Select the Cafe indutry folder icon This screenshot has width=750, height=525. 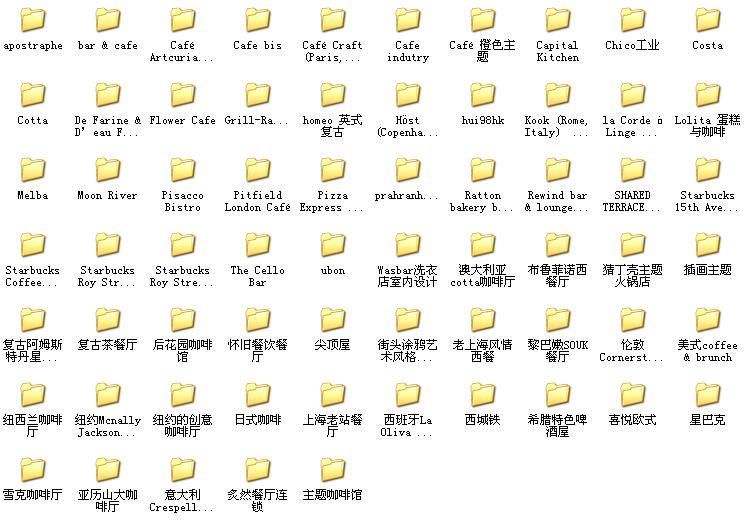pos(408,20)
